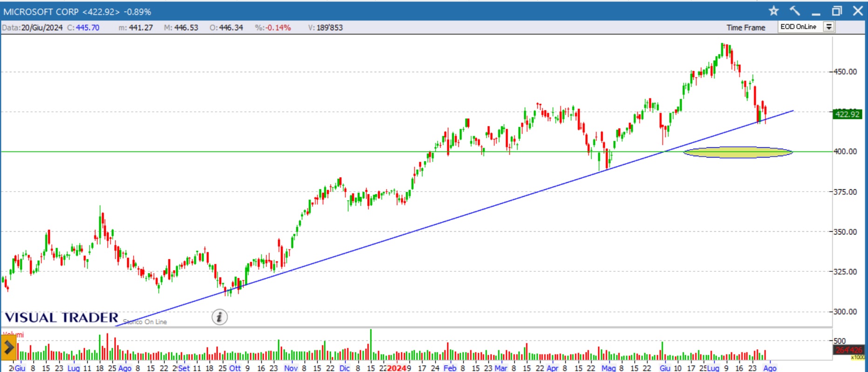Open the Time Frame dropdown arrow
The width and height of the screenshot is (868, 372).
tap(829, 27)
